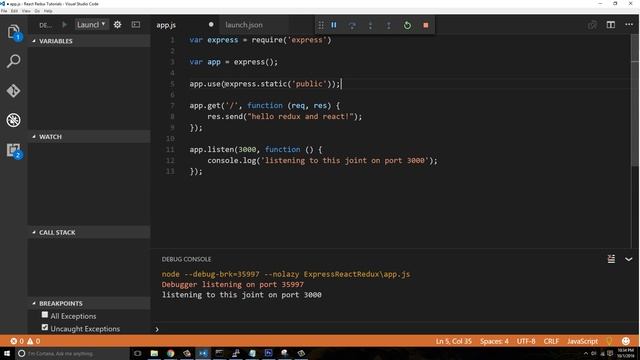Open Photoshop from the taskbar
Viewport: 640px width, 360px height.
(268, 353)
